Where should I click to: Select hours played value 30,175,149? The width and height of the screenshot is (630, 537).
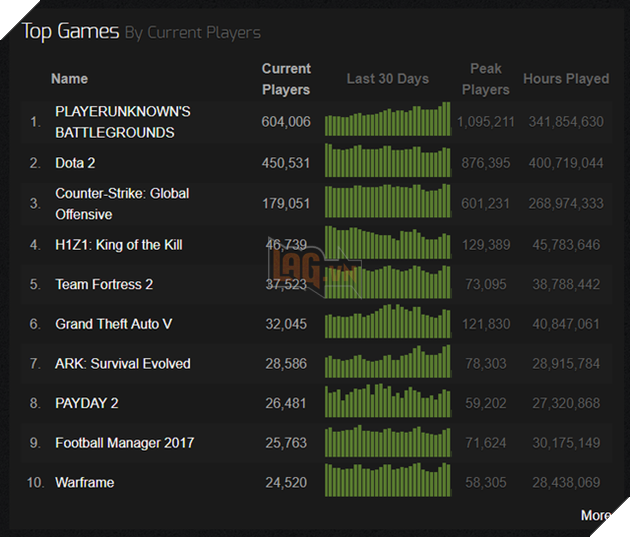click(x=566, y=443)
